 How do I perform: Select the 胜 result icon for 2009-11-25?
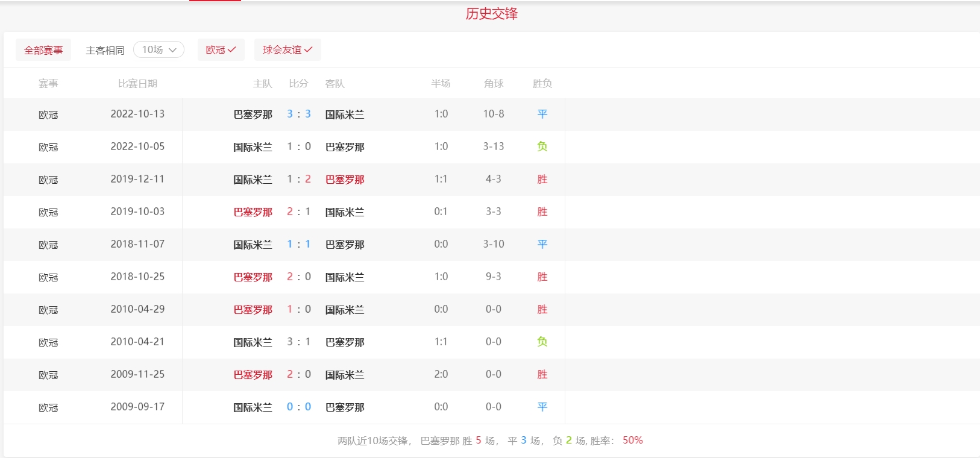542,374
